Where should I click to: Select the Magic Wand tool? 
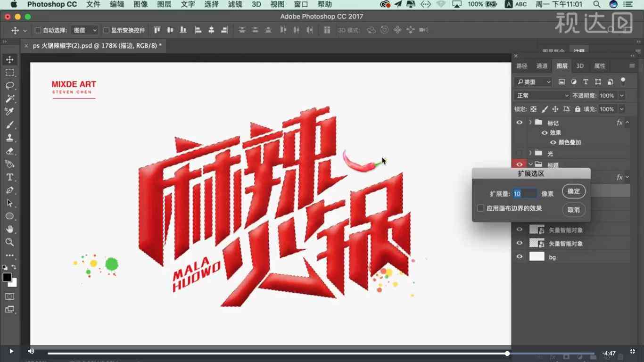9,99
